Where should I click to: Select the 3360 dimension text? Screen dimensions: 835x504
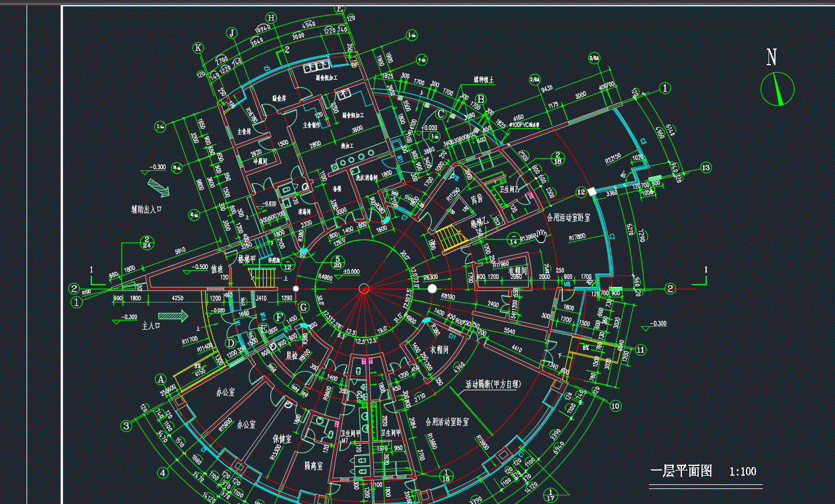tap(612, 193)
